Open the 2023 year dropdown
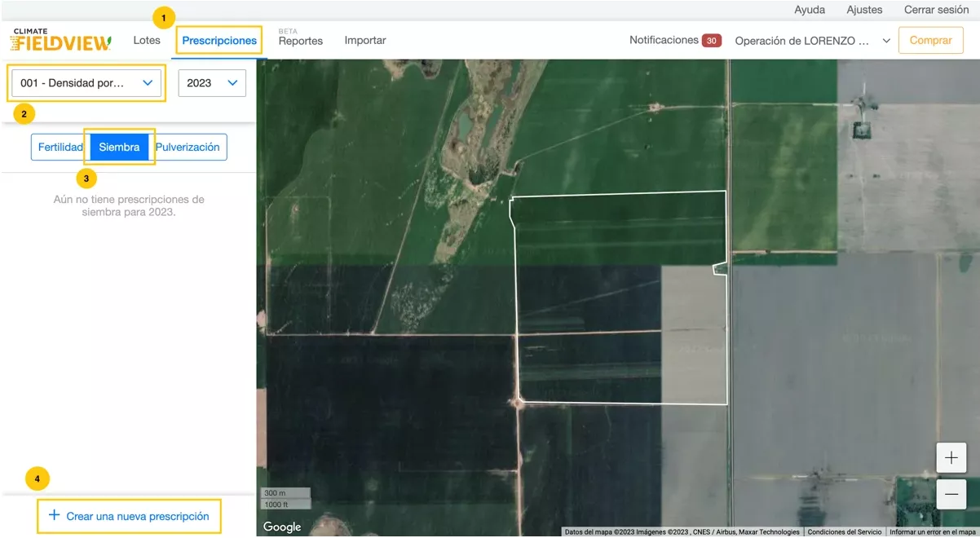Screen dimensions: 980x538 point(212,82)
